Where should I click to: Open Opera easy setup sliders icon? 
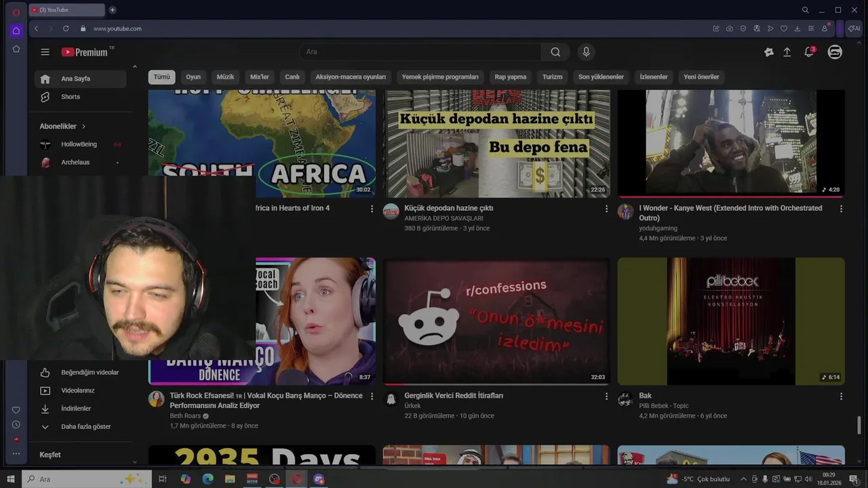pos(811,28)
